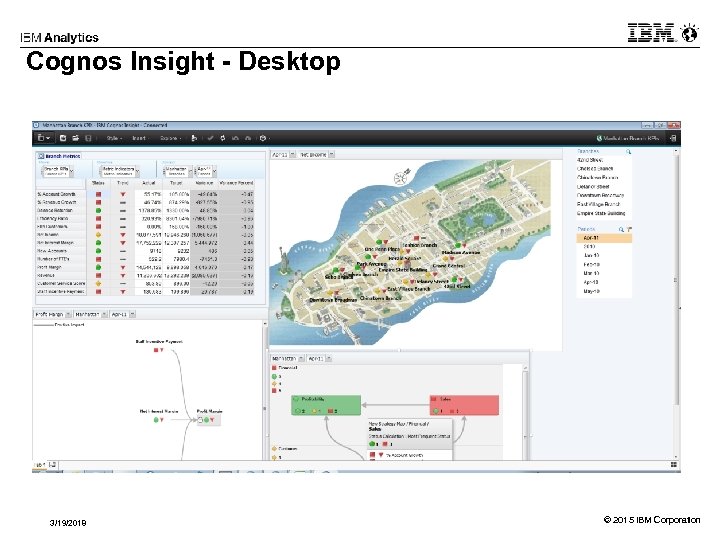The width and height of the screenshot is (720, 540).
Task: Click the commit checkmark toolbar icon
Action: [x=210, y=138]
